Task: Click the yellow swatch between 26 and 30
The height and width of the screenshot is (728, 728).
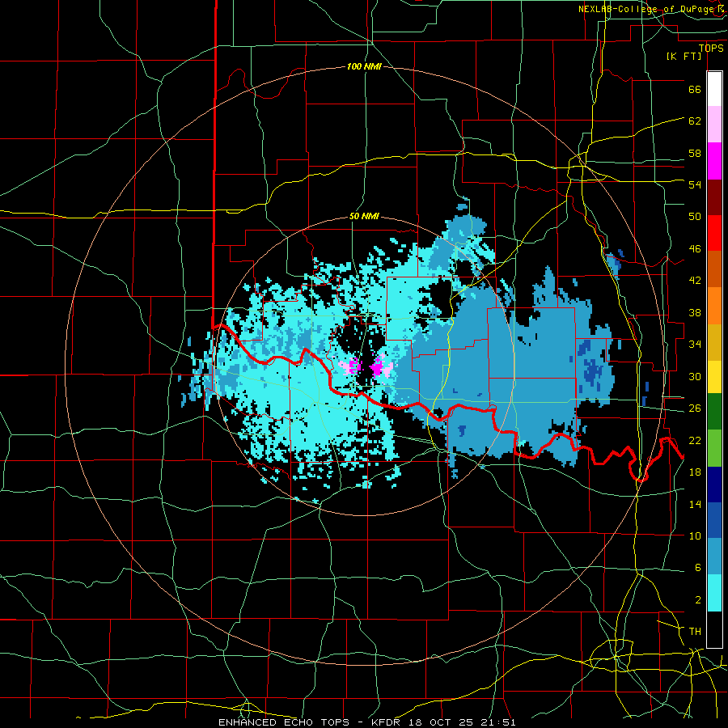Action: [x=714, y=377]
